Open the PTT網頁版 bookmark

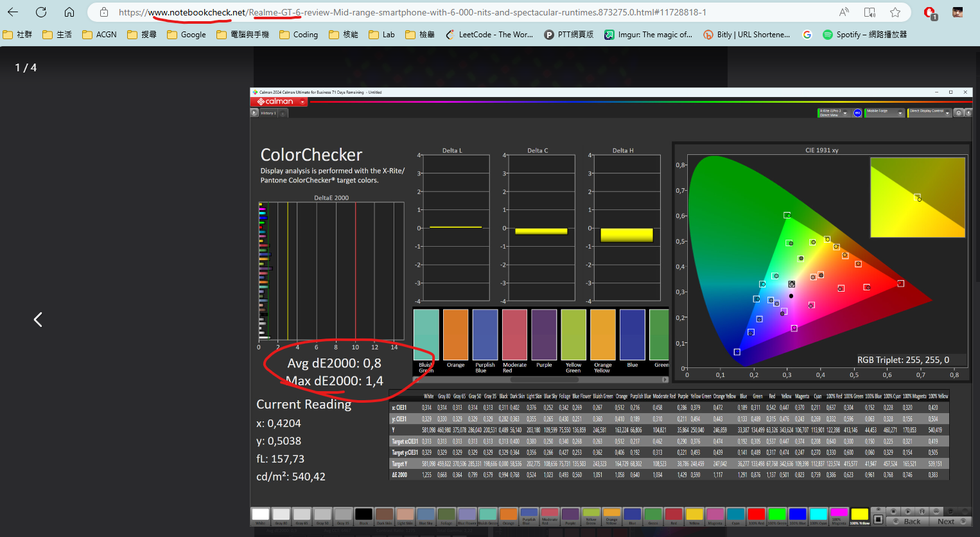tap(569, 35)
